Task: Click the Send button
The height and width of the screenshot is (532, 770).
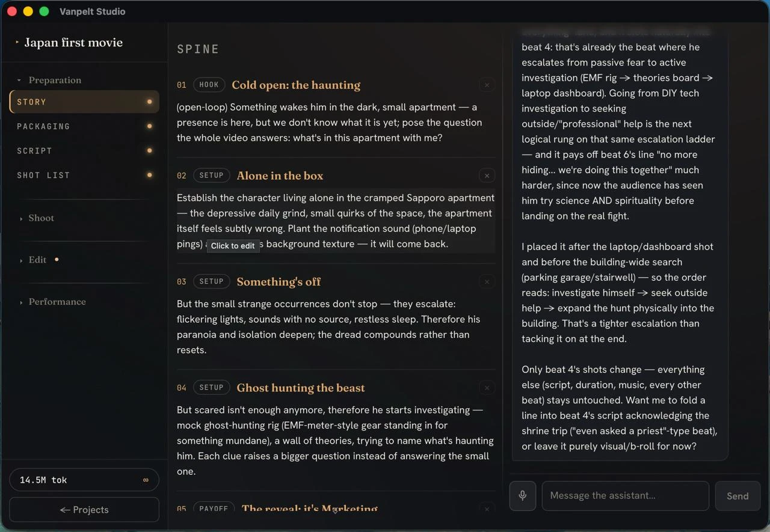Action: pos(738,496)
